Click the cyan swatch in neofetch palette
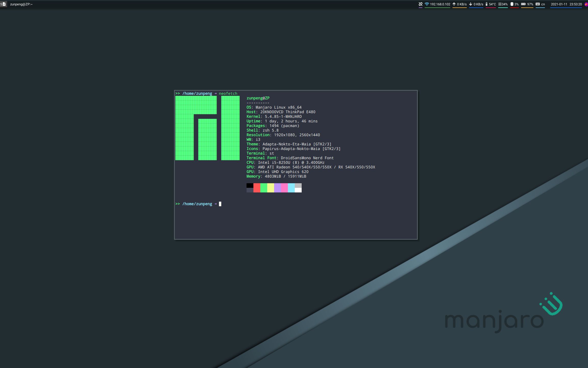Viewport: 588px width, 368px height. click(291, 188)
